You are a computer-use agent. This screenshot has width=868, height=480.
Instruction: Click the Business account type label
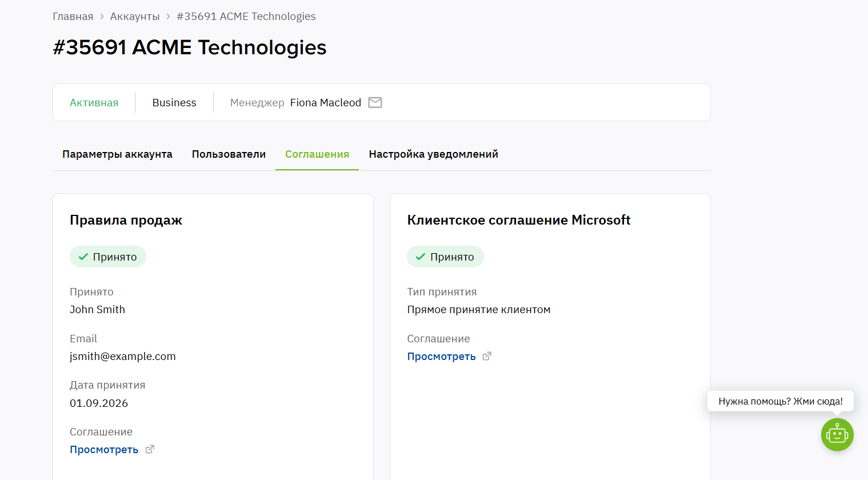point(174,103)
